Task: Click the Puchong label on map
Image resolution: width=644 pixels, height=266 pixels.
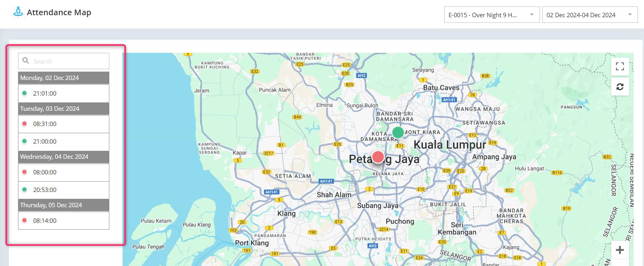Action: coord(400,221)
